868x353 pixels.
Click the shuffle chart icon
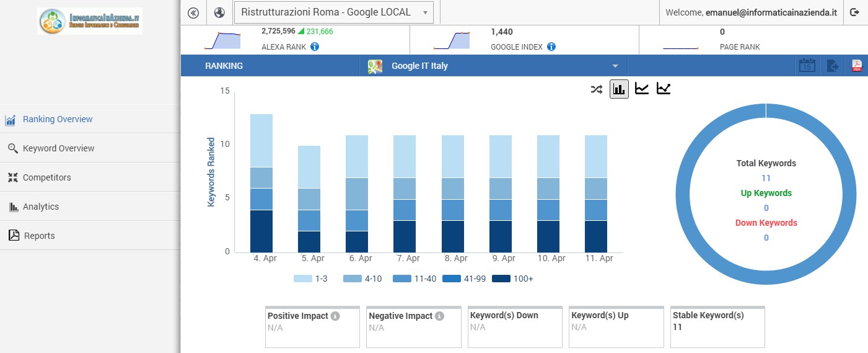596,89
